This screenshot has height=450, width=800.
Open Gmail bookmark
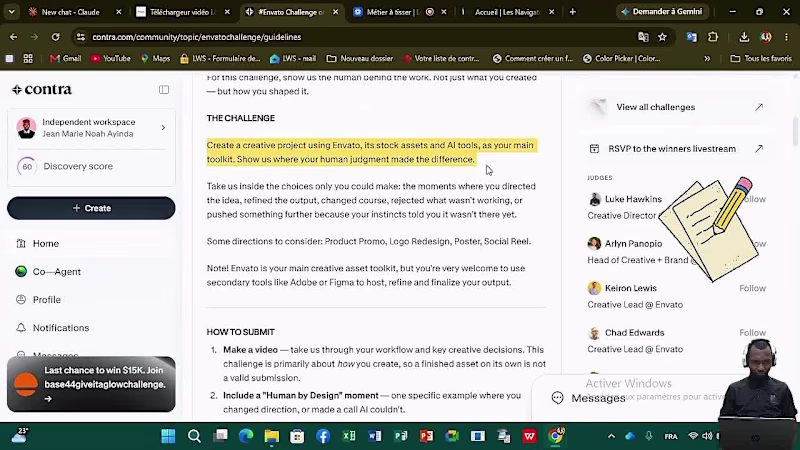click(x=66, y=59)
